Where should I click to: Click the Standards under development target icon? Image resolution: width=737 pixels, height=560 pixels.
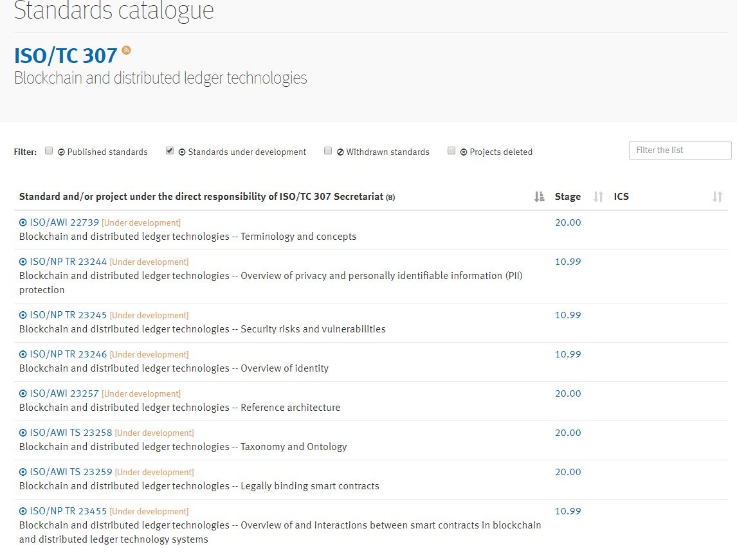coord(182,152)
